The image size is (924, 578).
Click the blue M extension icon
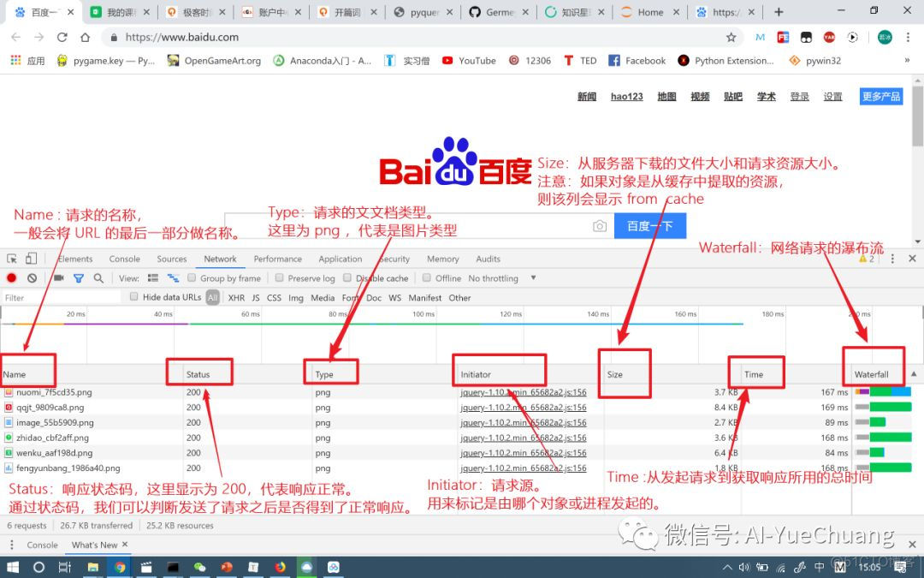[761, 37]
